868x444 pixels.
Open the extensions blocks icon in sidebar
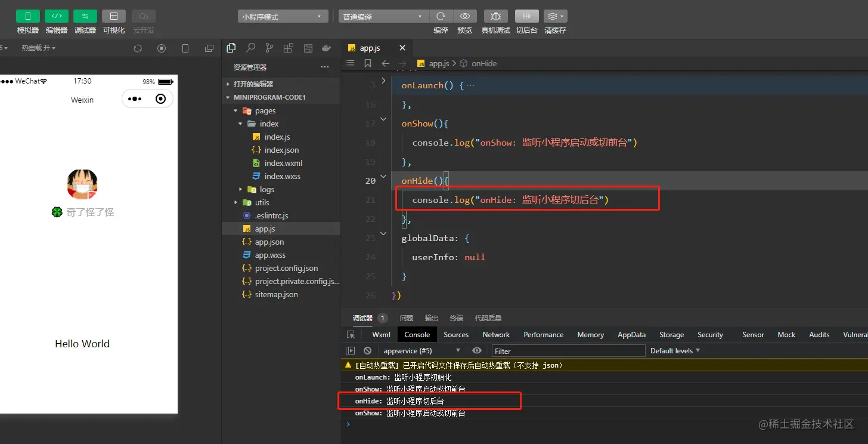click(x=289, y=48)
